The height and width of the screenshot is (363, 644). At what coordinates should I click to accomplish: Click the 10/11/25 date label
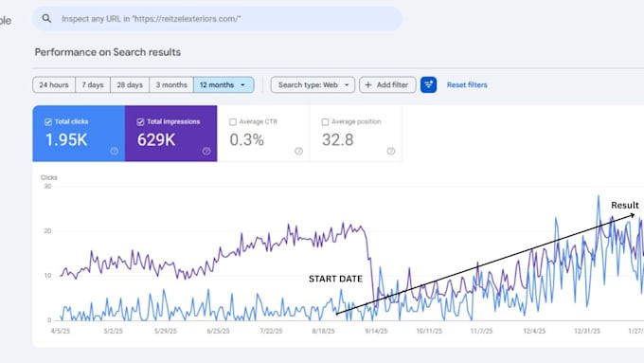click(x=429, y=331)
